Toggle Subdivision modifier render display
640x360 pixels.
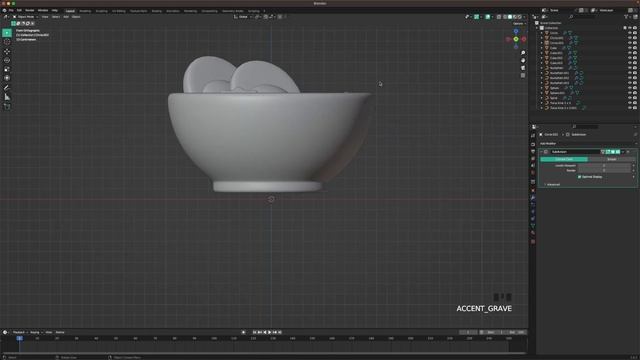[618, 152]
